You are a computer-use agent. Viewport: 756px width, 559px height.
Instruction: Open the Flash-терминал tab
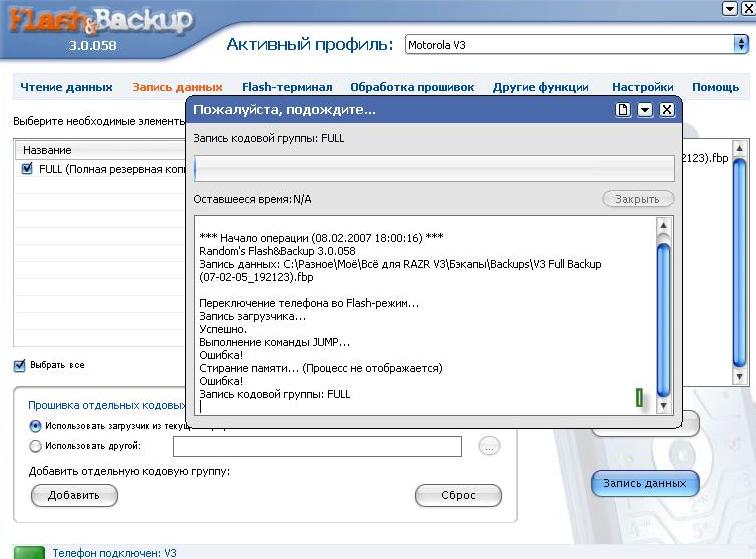[287, 87]
